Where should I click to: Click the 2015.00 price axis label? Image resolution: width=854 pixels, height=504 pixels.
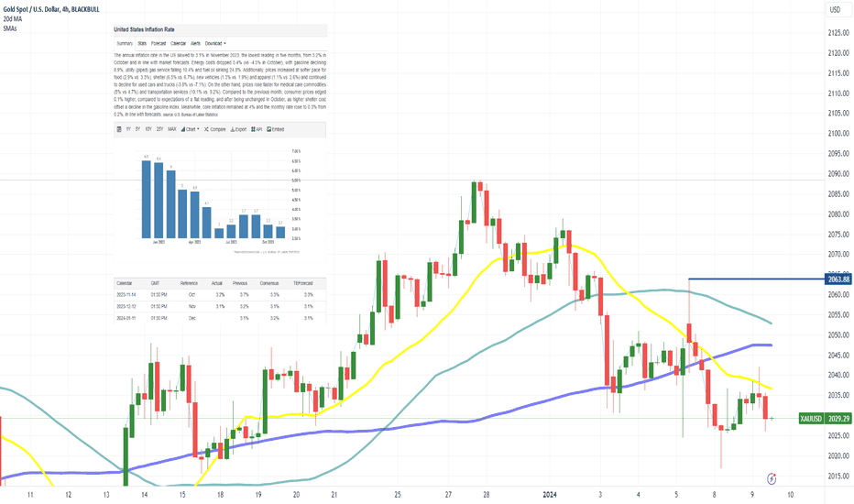[x=838, y=477]
